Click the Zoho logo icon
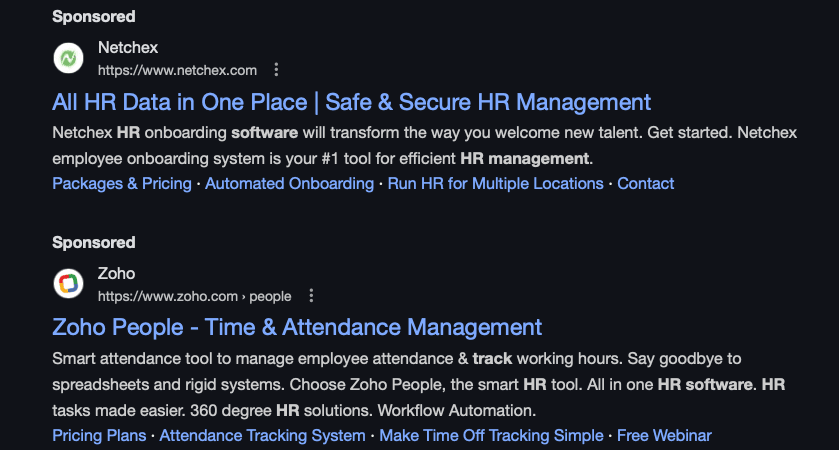 pos(68,284)
